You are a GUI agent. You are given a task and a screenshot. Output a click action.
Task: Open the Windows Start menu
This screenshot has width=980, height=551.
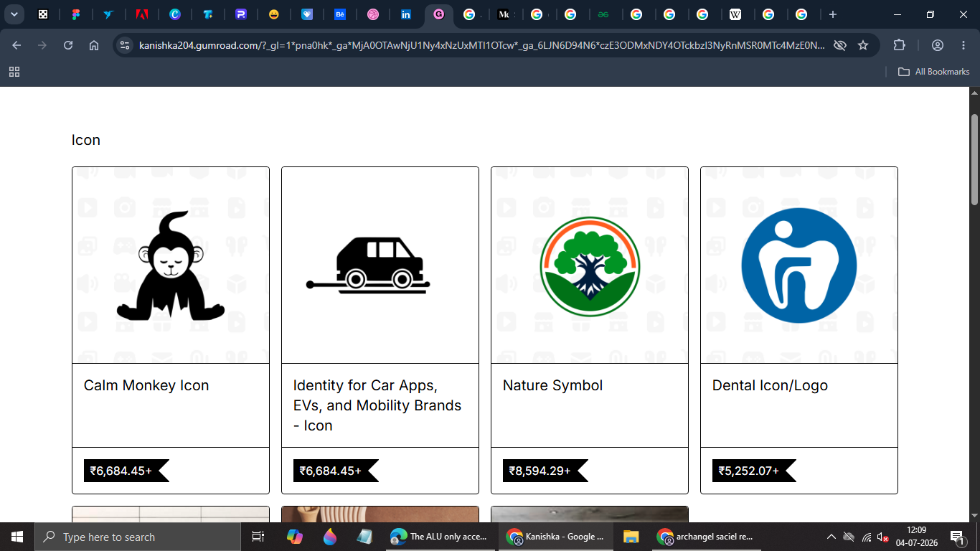(17, 537)
